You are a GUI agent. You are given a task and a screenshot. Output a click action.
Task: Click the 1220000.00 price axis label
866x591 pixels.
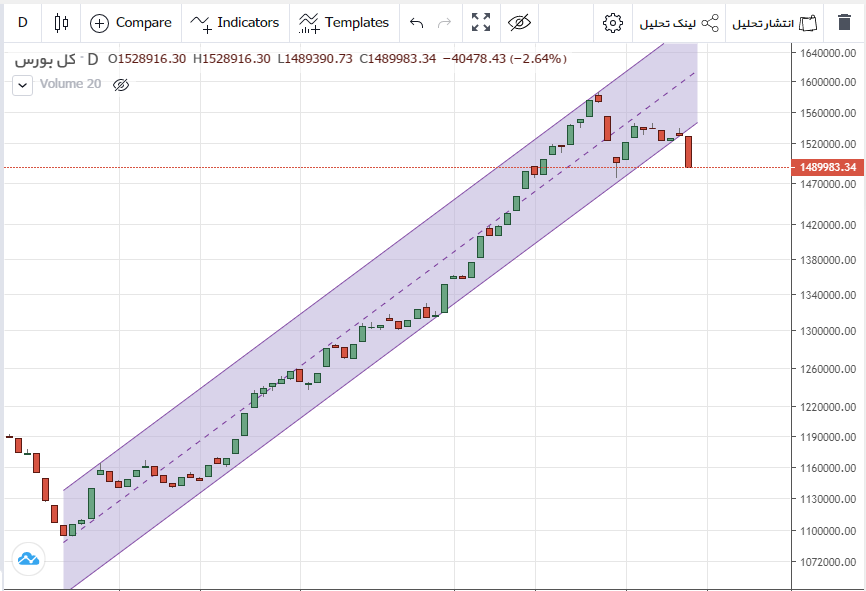pos(828,407)
